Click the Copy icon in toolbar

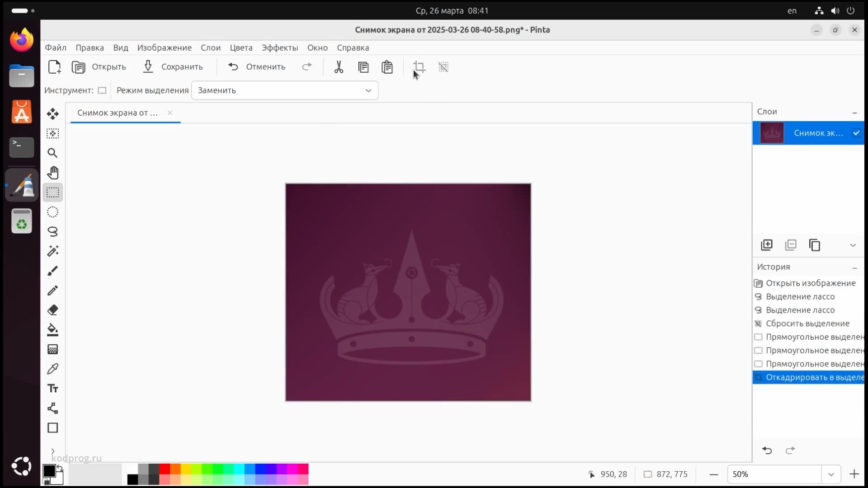click(363, 67)
